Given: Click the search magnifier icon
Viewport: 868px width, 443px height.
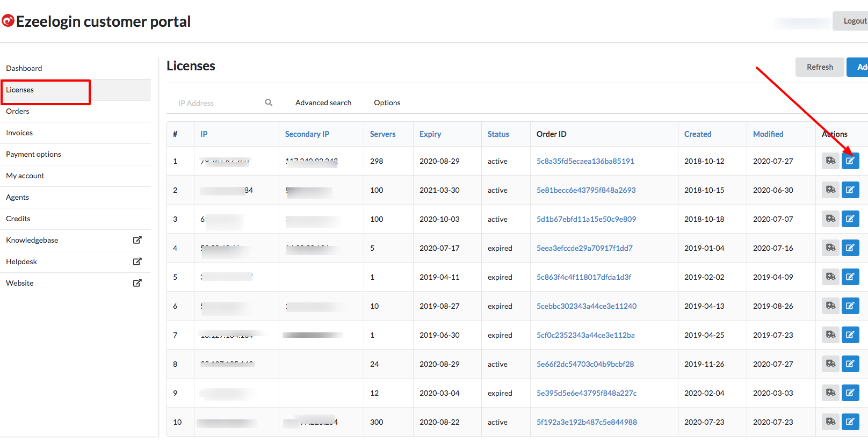Looking at the screenshot, I should coord(269,103).
